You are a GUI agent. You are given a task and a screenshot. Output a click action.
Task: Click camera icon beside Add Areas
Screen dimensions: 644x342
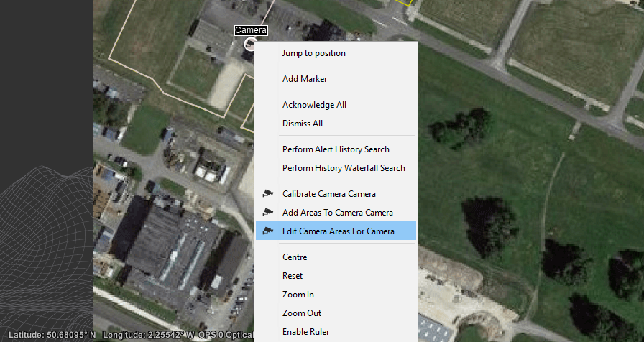click(268, 212)
